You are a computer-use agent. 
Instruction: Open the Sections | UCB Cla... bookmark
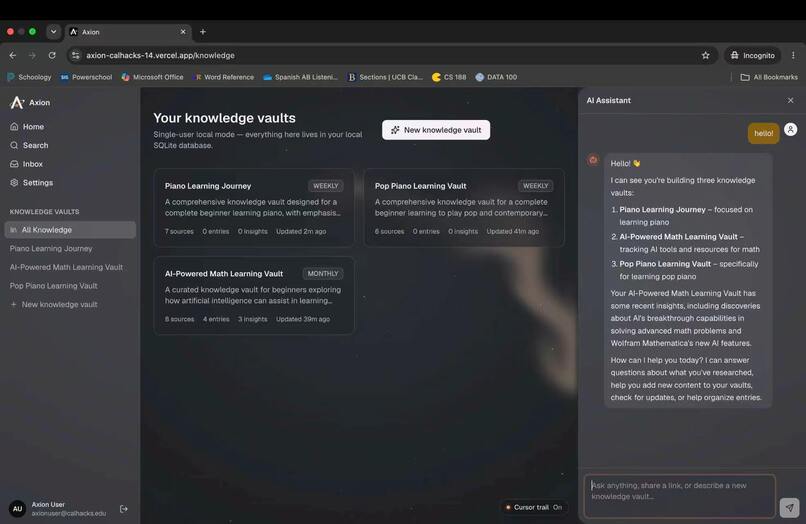385,77
